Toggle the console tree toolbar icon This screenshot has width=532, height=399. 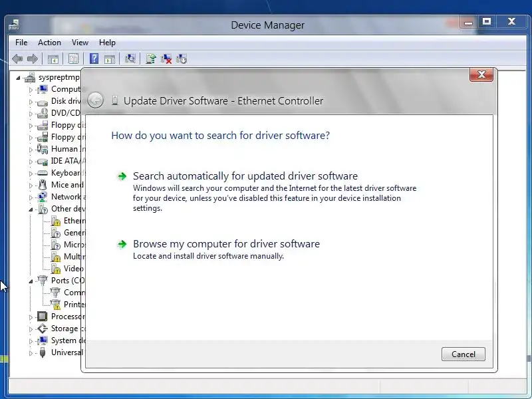[x=53, y=59]
